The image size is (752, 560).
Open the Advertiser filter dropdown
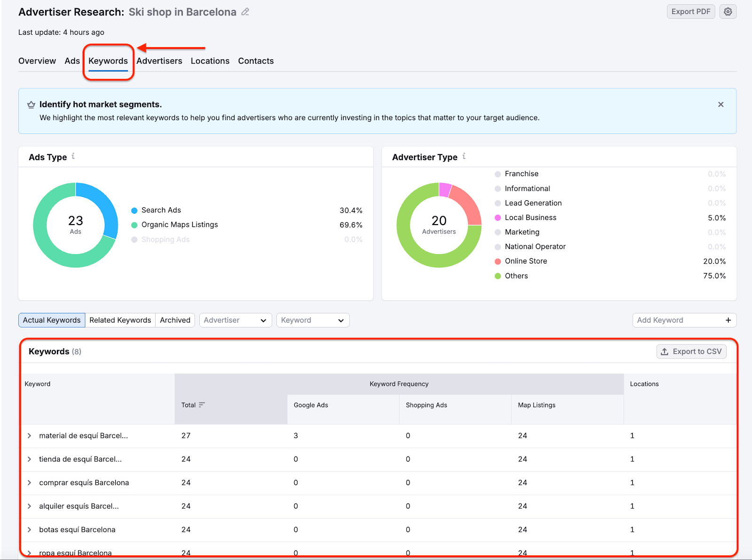click(235, 320)
